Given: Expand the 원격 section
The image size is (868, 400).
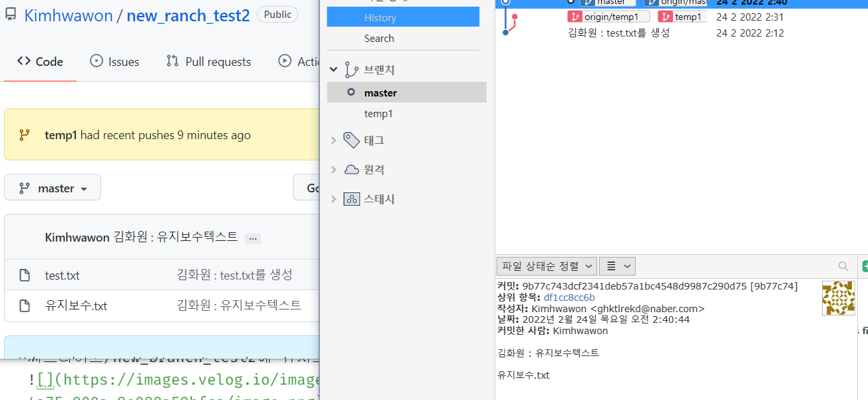Looking at the screenshot, I should pyautogui.click(x=333, y=170).
